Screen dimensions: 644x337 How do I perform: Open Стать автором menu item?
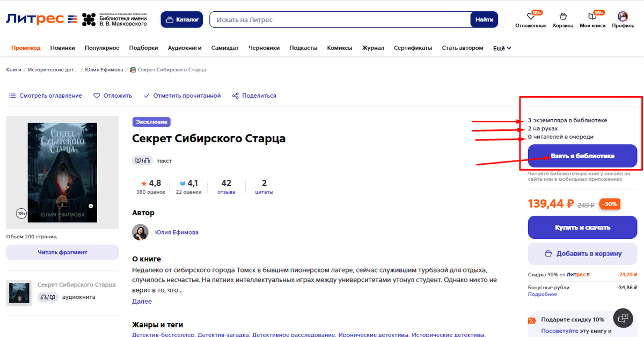tap(463, 48)
